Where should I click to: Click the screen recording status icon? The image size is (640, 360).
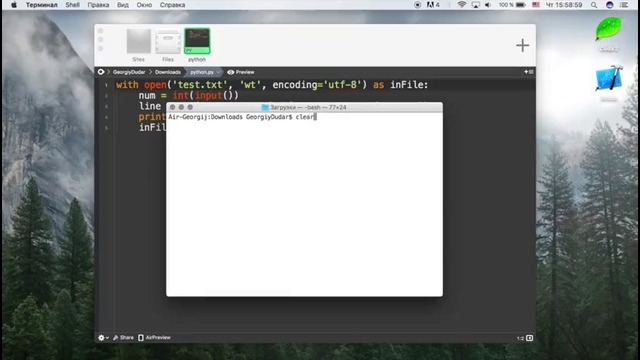[x=417, y=5]
